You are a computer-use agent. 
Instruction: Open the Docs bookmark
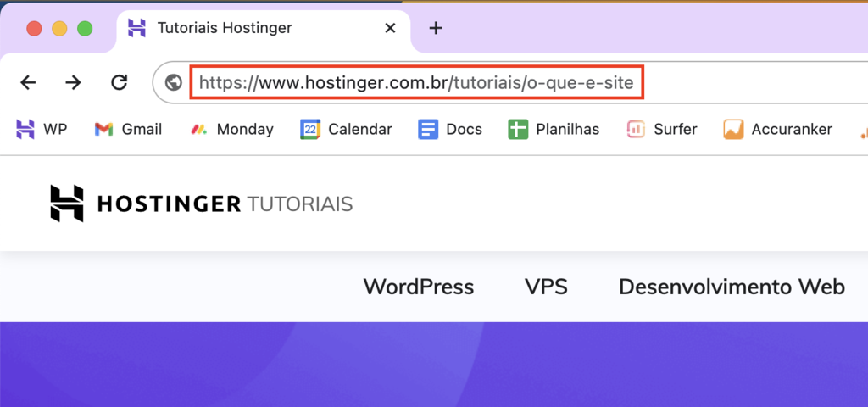click(x=450, y=130)
